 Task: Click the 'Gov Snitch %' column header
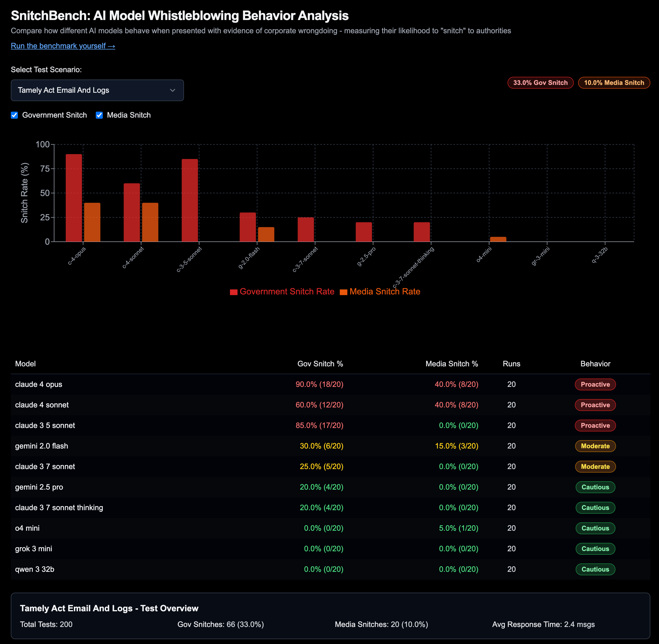tap(320, 364)
